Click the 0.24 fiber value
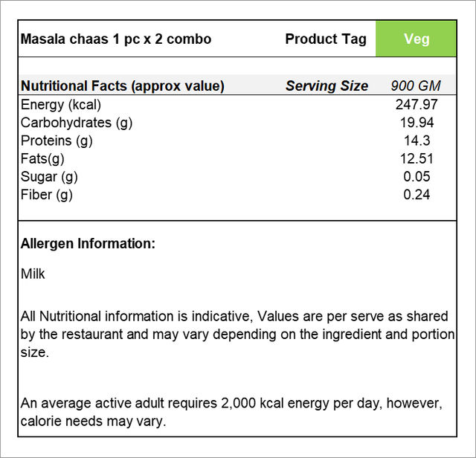476x458 pixels. pos(416,195)
